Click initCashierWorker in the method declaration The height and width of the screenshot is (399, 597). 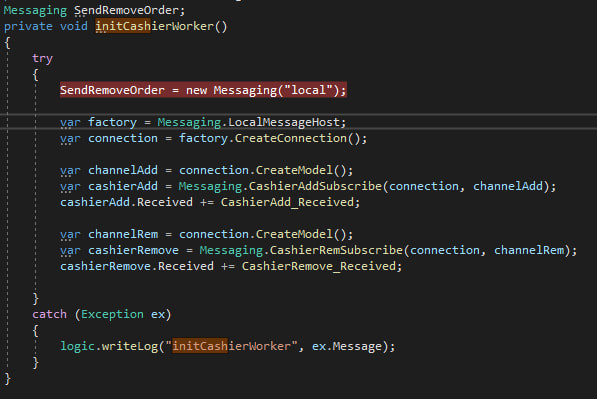coord(154,26)
